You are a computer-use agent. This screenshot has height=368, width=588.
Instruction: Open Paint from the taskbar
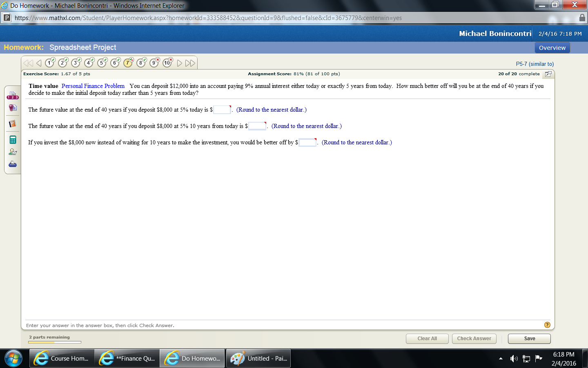coord(258,358)
